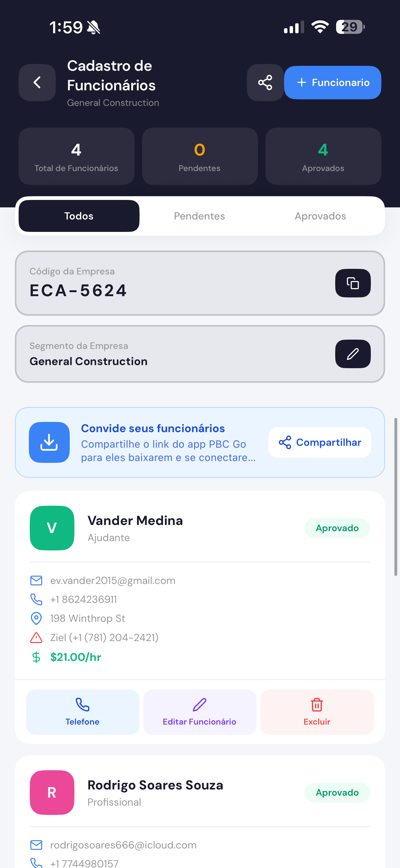Open Editar Funcionário for Vander Medina

[200, 712]
